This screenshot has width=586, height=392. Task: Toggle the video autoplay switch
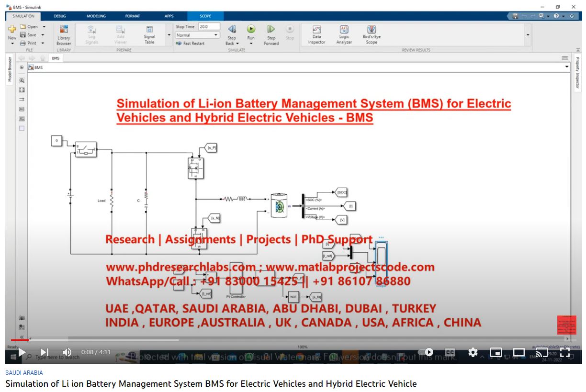[x=427, y=352]
